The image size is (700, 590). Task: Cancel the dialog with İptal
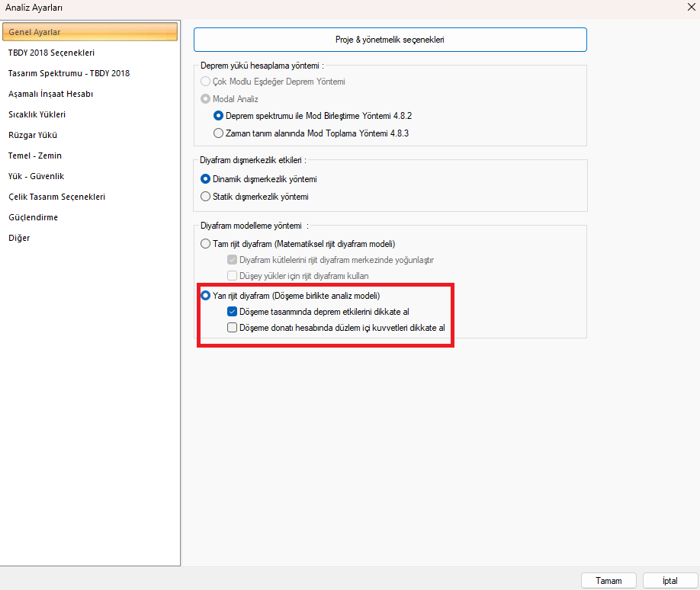coord(669,580)
